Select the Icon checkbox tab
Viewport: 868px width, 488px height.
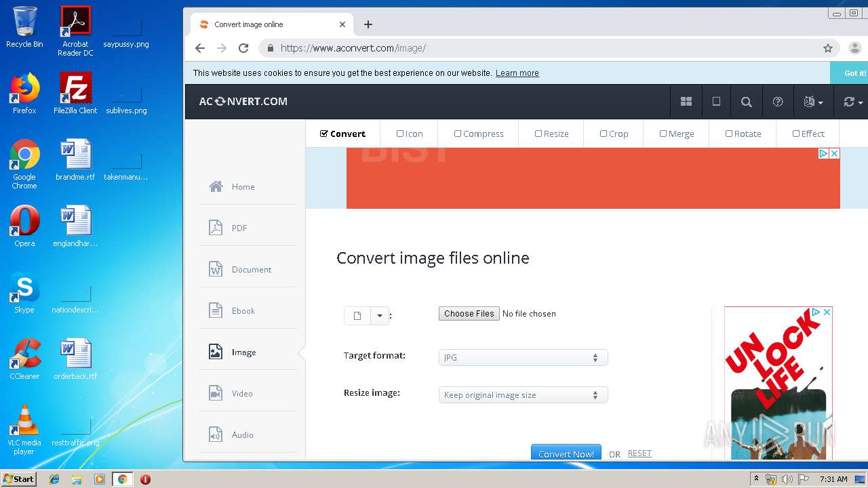[x=410, y=134]
